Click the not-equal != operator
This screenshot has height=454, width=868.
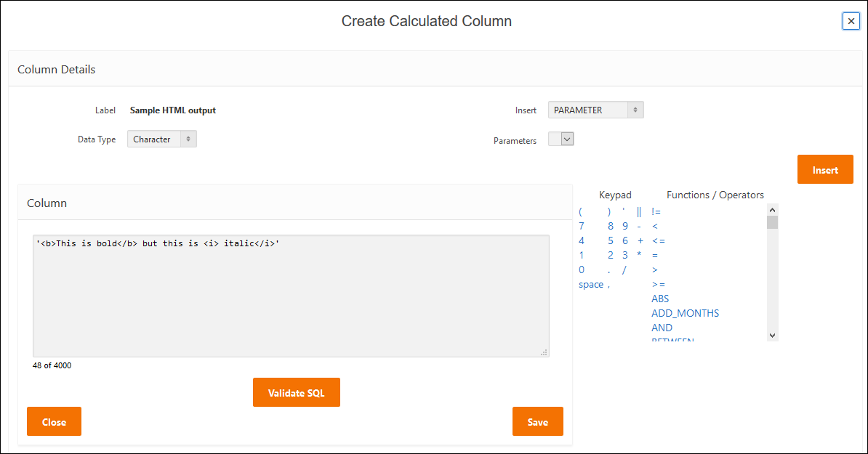coord(656,212)
